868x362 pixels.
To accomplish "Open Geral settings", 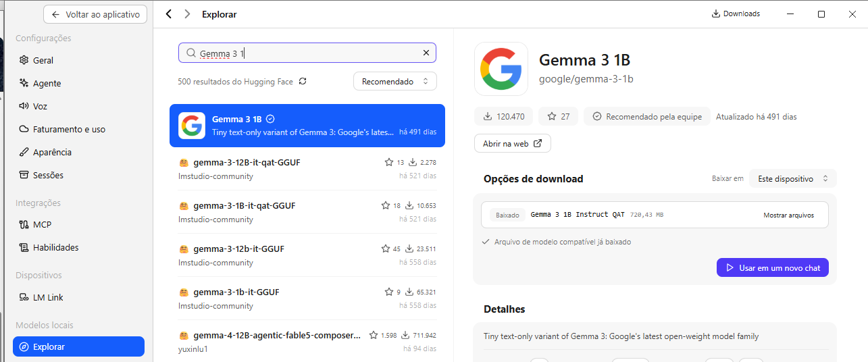I will [x=78, y=60].
